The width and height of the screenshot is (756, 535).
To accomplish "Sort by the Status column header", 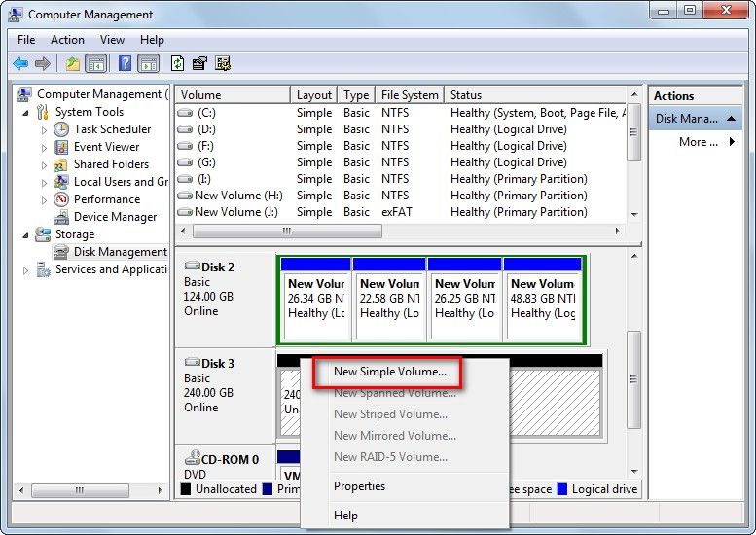I will 535,95.
